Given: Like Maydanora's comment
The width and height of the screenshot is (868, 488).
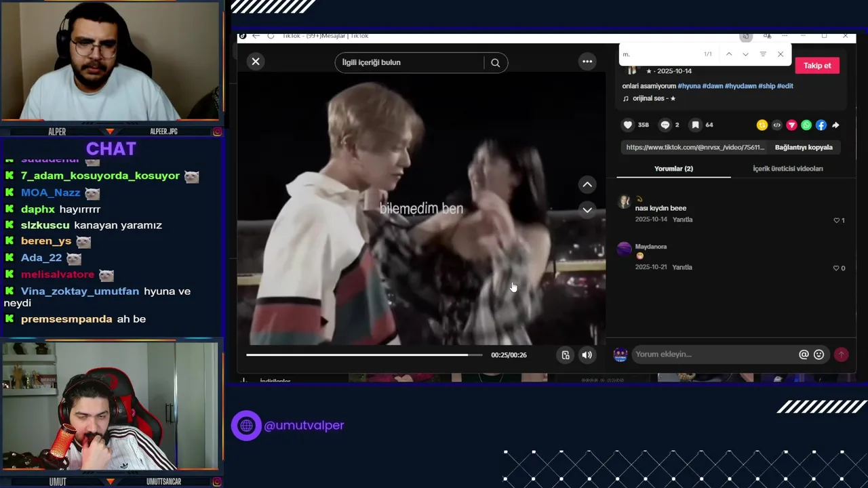Looking at the screenshot, I should point(837,268).
